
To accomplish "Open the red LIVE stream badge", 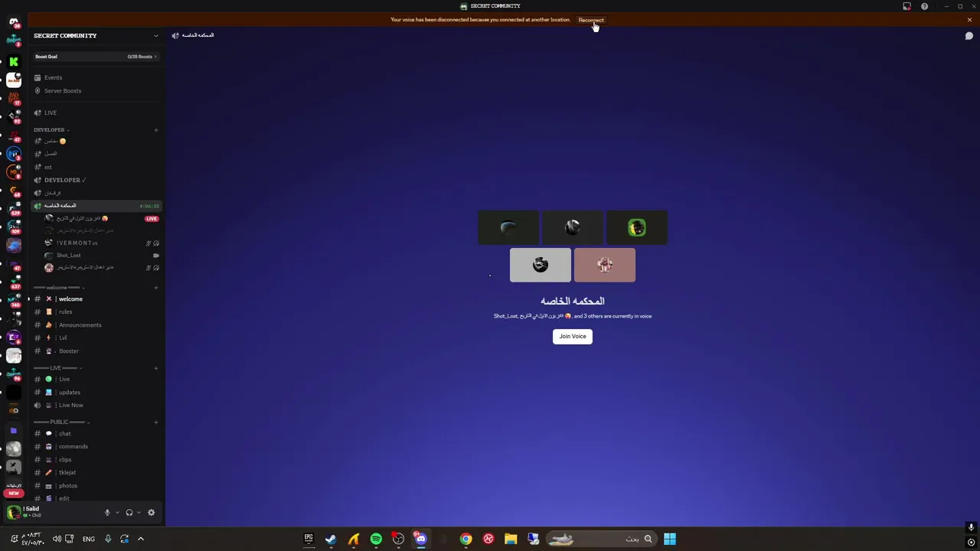I will 152,219.
